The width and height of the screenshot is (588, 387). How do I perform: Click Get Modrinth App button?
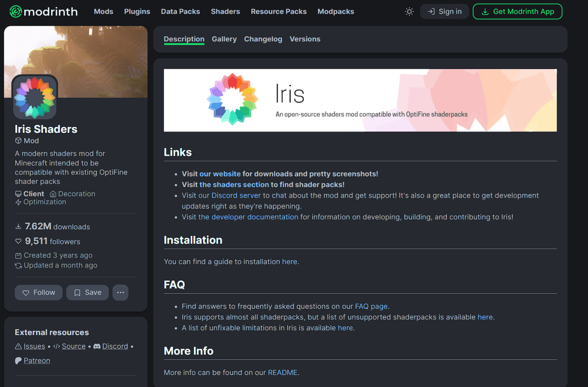pos(517,11)
